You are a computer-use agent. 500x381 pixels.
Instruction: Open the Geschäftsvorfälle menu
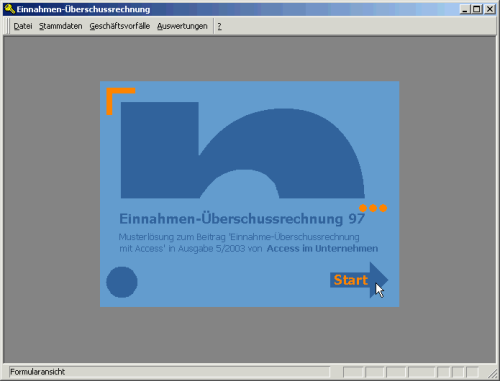point(119,26)
